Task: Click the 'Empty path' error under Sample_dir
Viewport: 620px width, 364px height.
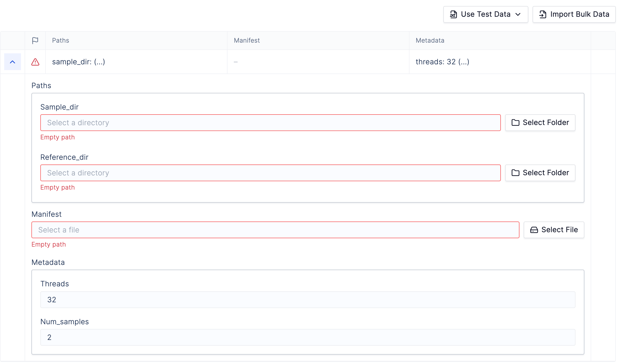Action: coord(58,137)
